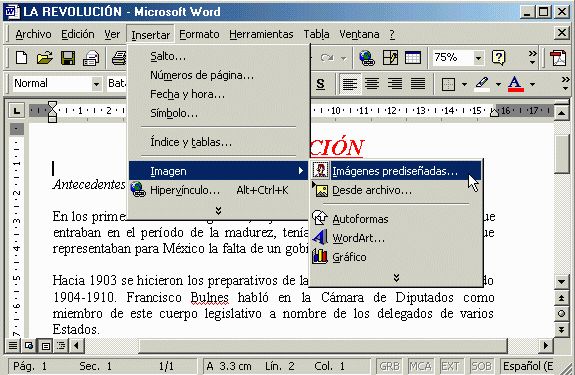Viewport: 575px width, 375px height.
Task: Save the document with the floppy icon
Action: tap(68, 58)
